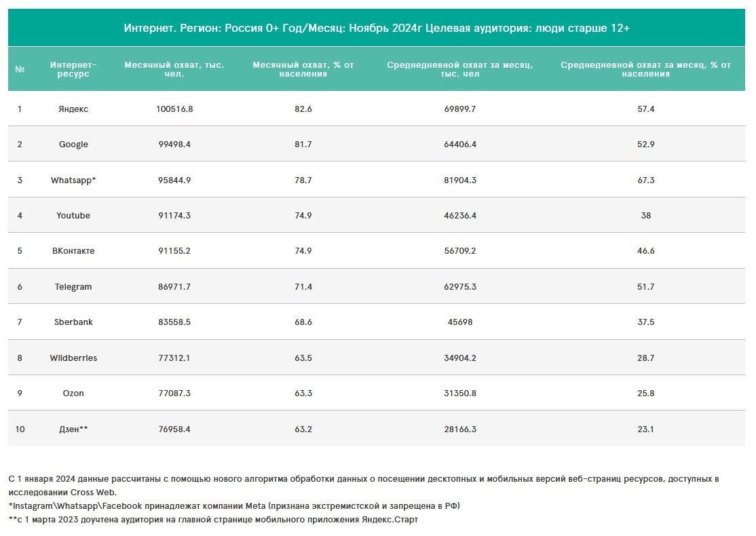Select the Дзен** resource name
This screenshot has width=756, height=536.
click(73, 429)
